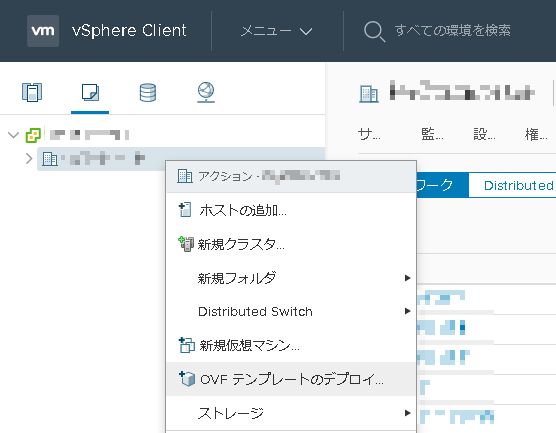Screen dimensions: 556x433
Task: Open Distributed Switch submenu
Action: tap(291, 311)
